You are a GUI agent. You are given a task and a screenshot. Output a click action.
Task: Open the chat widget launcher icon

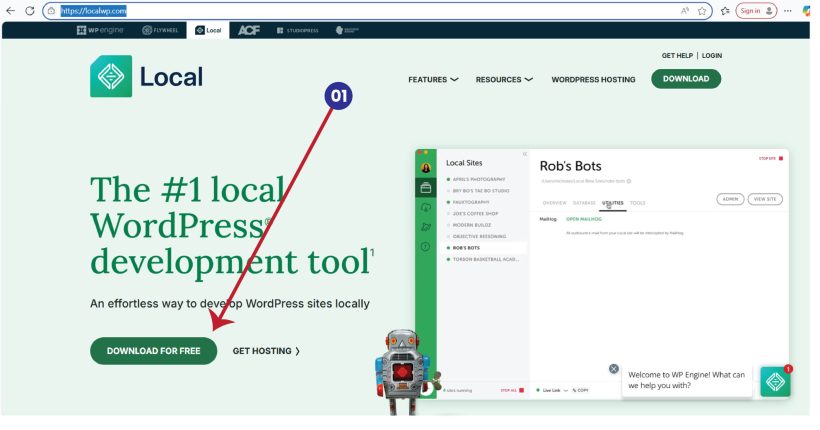pos(775,381)
